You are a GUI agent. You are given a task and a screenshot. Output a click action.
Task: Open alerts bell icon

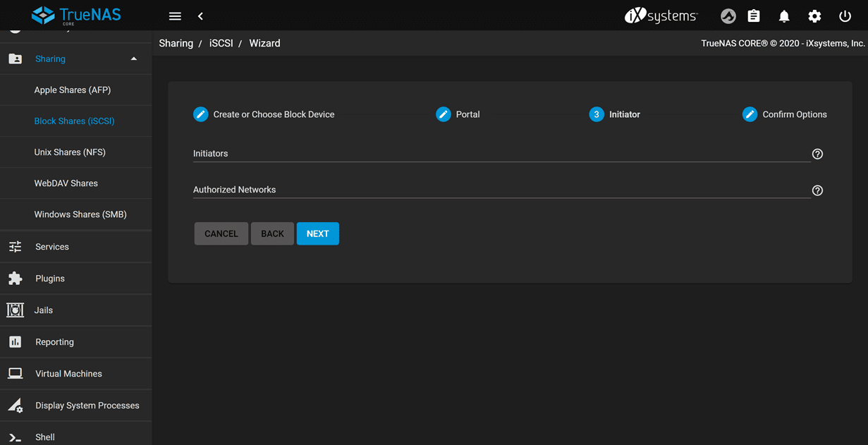784,16
